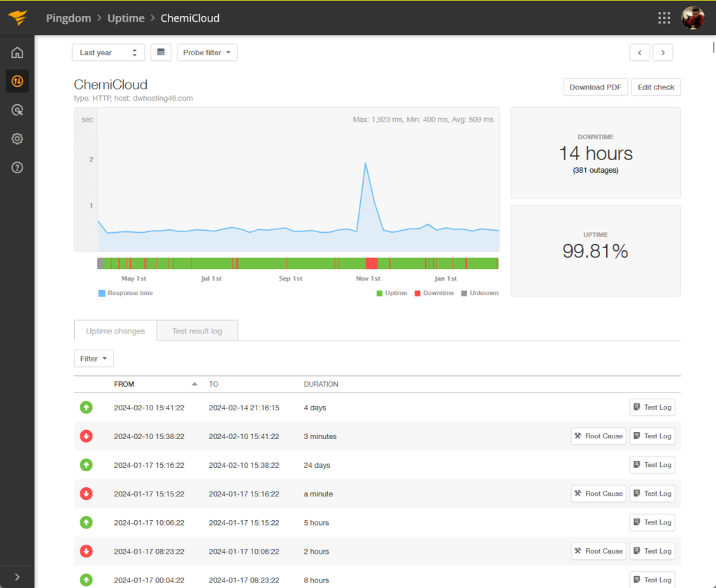Open the calendar date picker icon
The height and width of the screenshot is (588, 716).
click(x=161, y=52)
